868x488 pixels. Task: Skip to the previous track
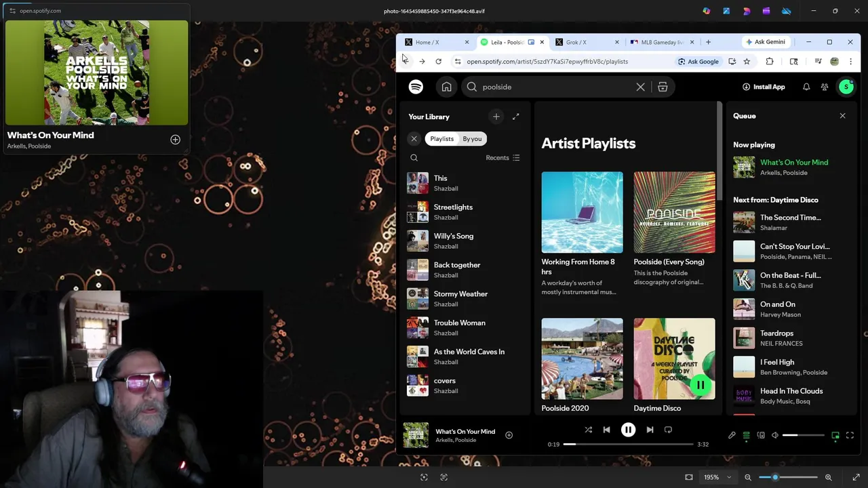pos(606,430)
